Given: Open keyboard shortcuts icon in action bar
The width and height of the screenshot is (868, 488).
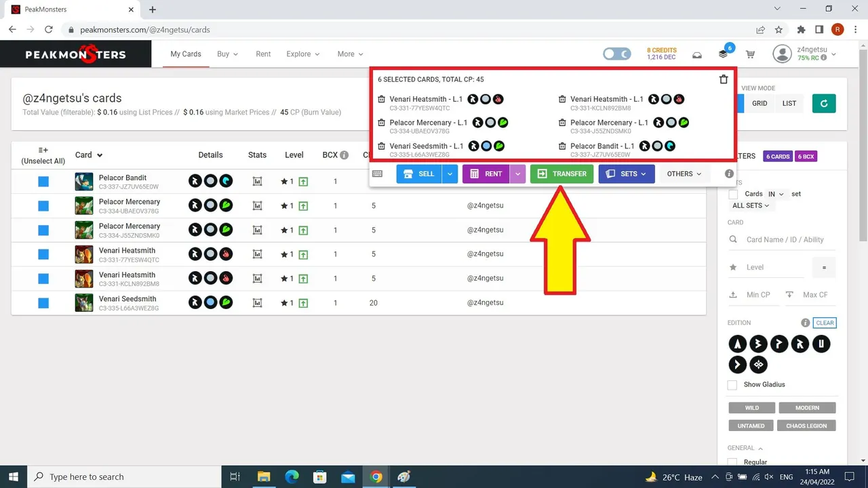Looking at the screenshot, I should 378,174.
